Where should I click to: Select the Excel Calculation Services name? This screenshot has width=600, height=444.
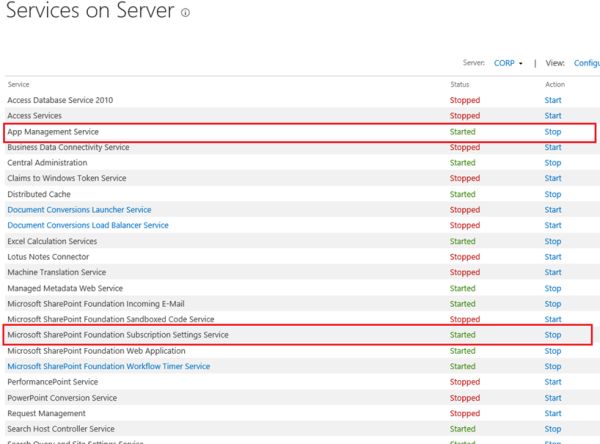click(x=52, y=242)
